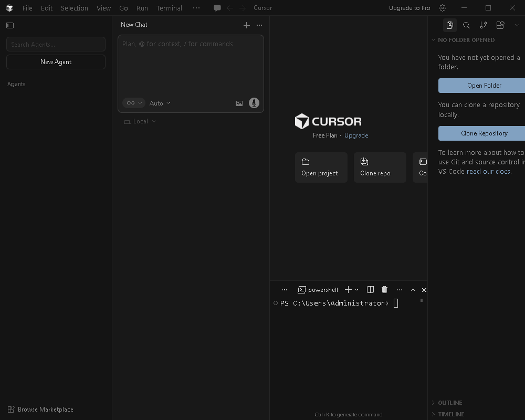Maximize terminal panel with the up chevron
This screenshot has width=525, height=420.
413,290
